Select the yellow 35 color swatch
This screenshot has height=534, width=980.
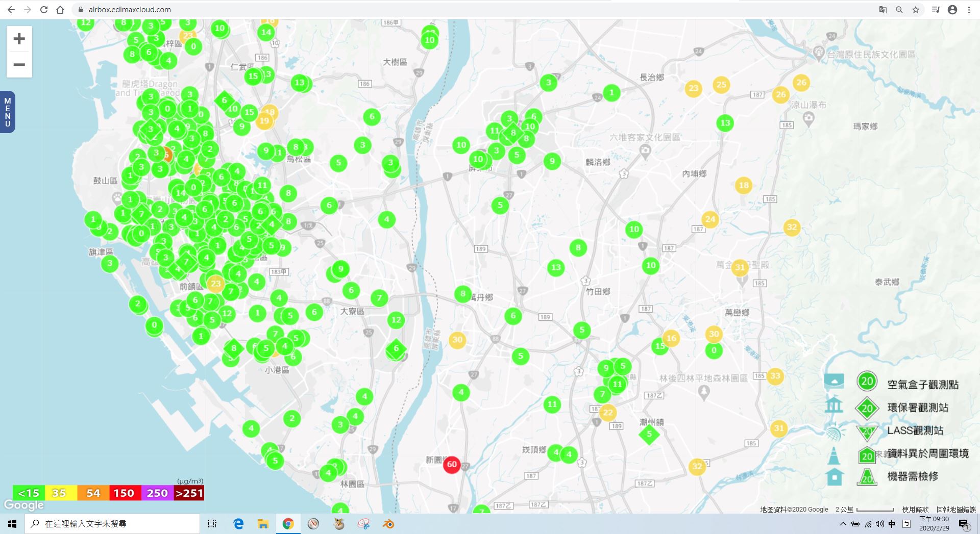point(61,493)
